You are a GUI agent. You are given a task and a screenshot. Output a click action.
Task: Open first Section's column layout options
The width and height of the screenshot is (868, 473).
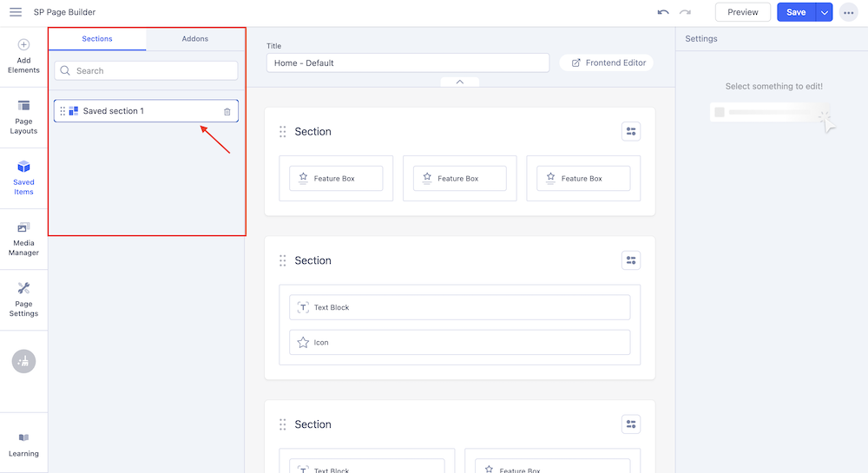point(631,131)
